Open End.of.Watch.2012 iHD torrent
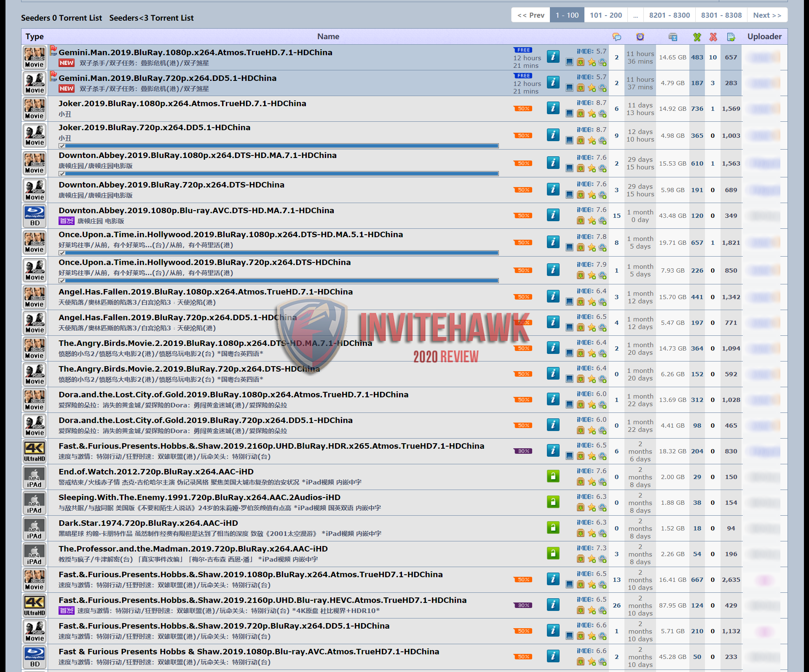The height and width of the screenshot is (672, 809). [156, 472]
